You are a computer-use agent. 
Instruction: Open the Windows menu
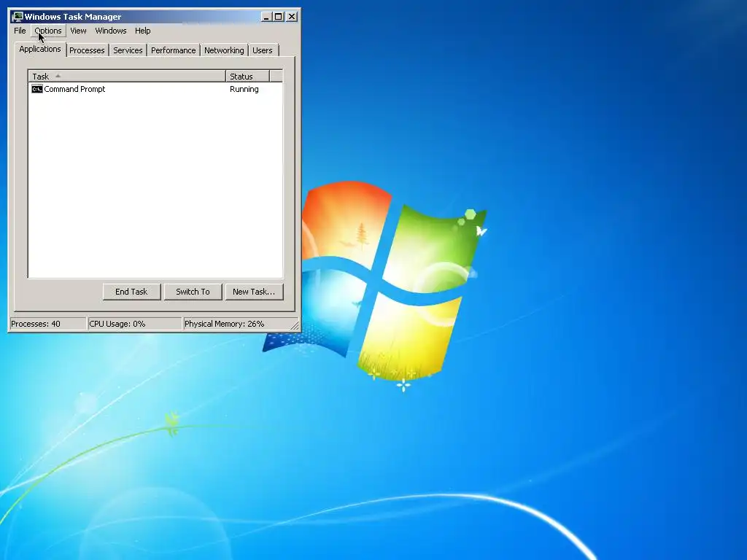pos(111,31)
